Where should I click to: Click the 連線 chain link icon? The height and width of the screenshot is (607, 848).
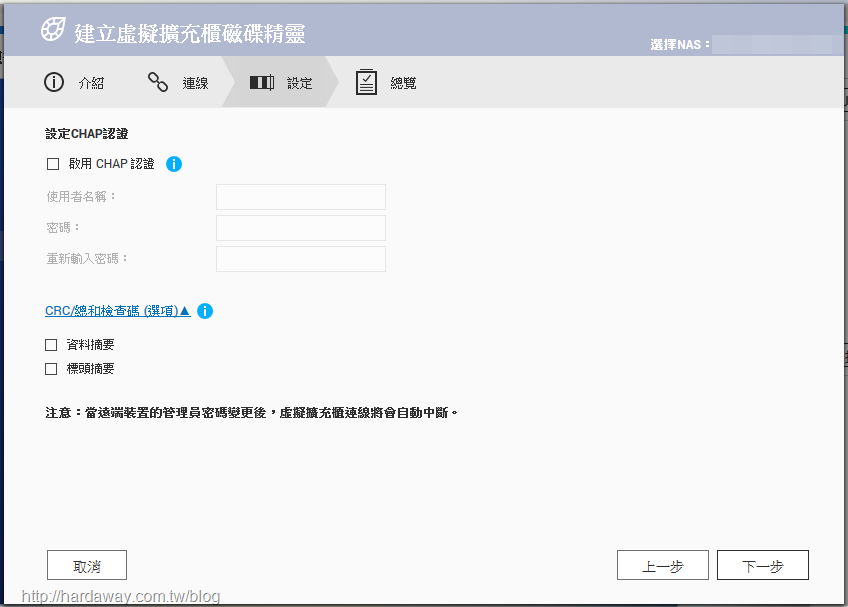(158, 82)
